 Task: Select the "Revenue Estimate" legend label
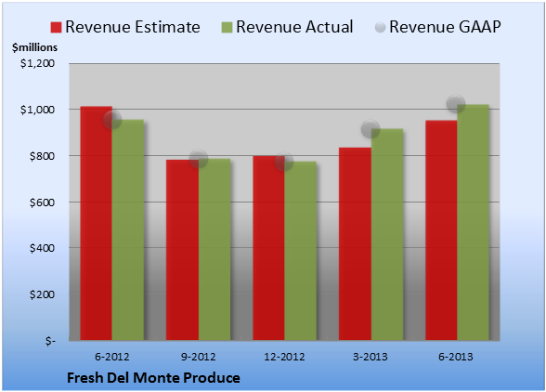coord(133,27)
